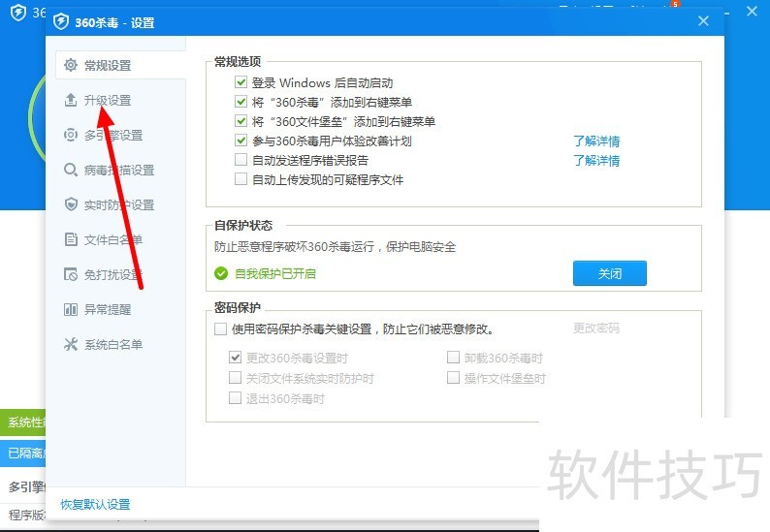Viewport: 770px width, 532px height.
Task: Click the 更改密码 link
Action: [x=596, y=328]
